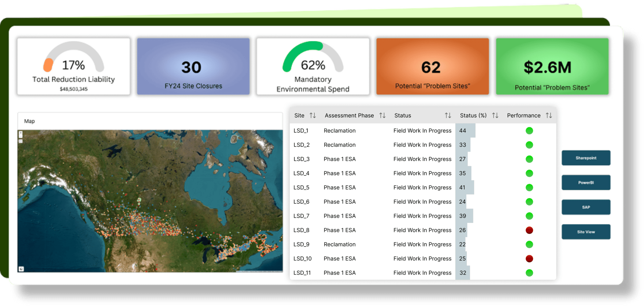
Task: Sort using arrows beside Performance header
Action: [x=549, y=115]
